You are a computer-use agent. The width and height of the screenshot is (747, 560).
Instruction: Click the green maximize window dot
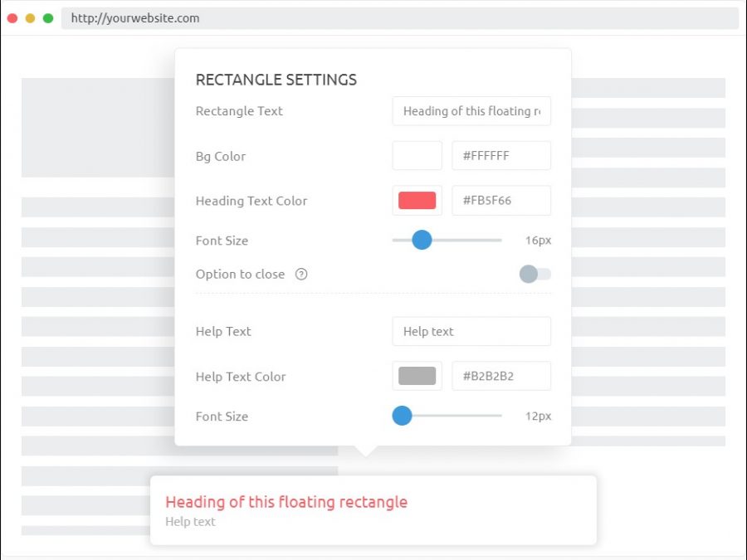(x=48, y=18)
